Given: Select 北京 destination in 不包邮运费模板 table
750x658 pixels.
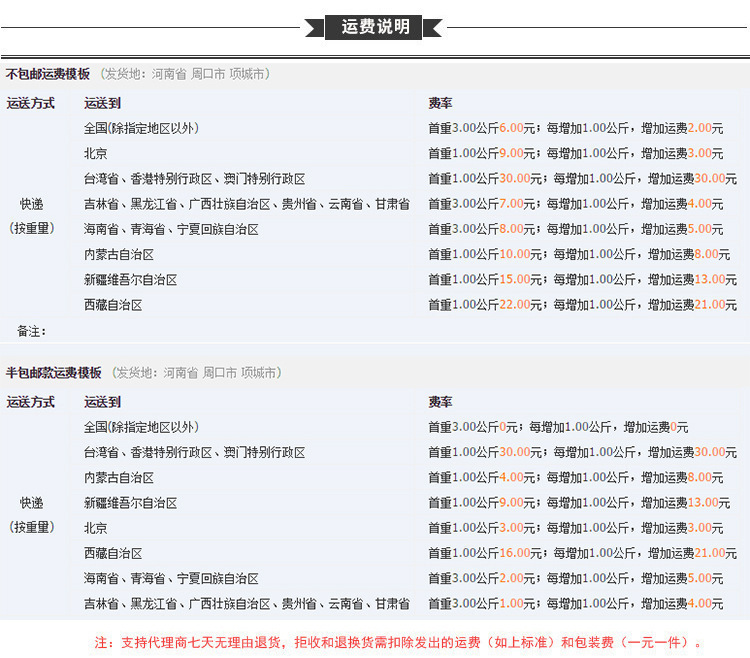Looking at the screenshot, I should [x=96, y=154].
